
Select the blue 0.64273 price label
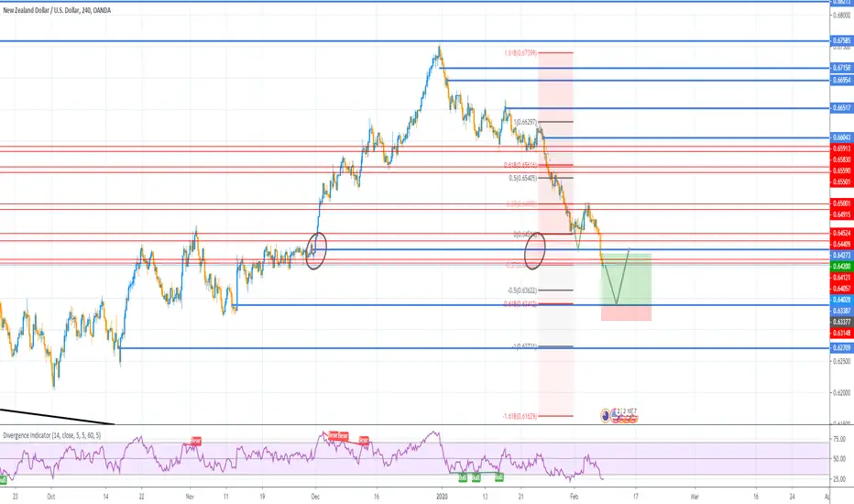841,255
